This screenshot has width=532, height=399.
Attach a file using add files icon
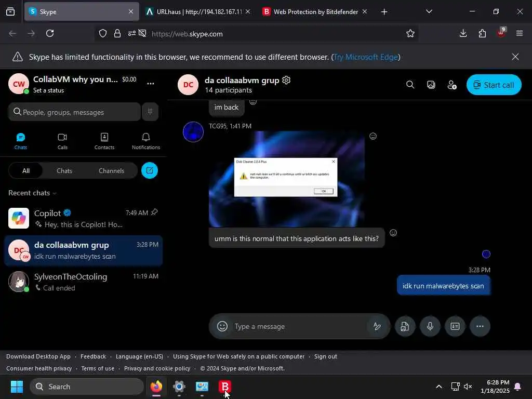pos(405,326)
